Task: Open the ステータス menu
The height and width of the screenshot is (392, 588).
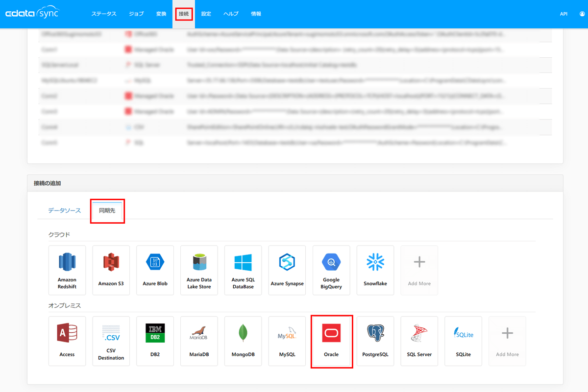Action: (104, 14)
